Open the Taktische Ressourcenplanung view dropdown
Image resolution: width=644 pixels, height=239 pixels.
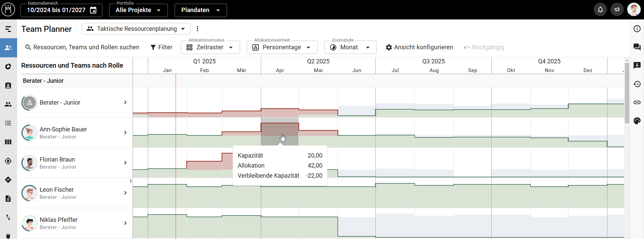(x=136, y=28)
